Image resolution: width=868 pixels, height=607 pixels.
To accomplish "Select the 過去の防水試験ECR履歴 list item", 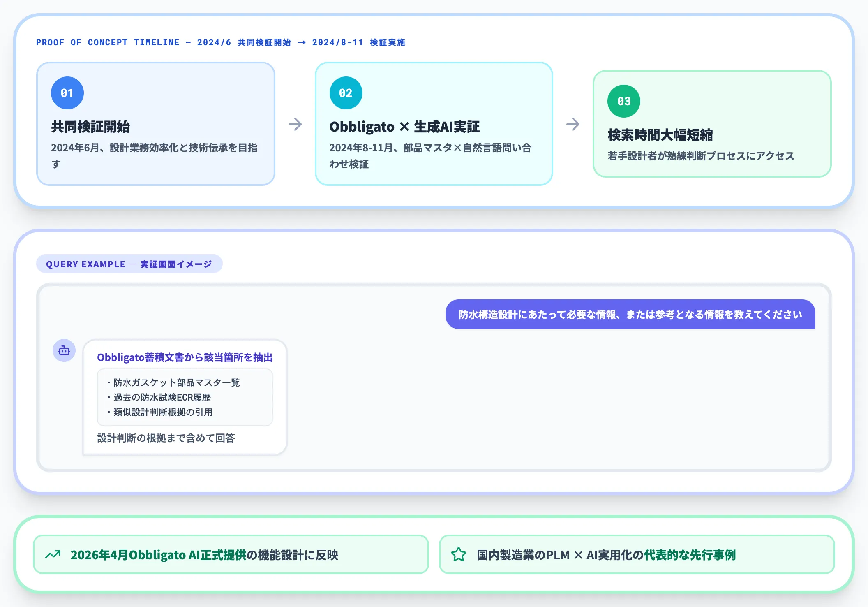I will (159, 397).
